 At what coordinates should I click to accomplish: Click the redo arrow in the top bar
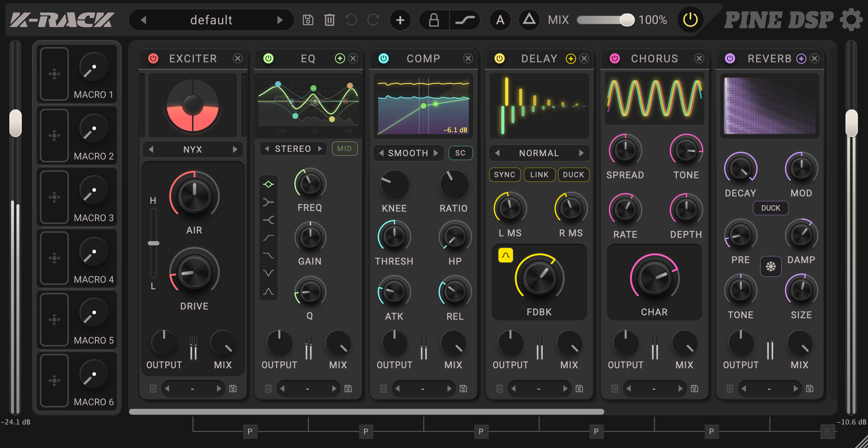click(x=373, y=20)
